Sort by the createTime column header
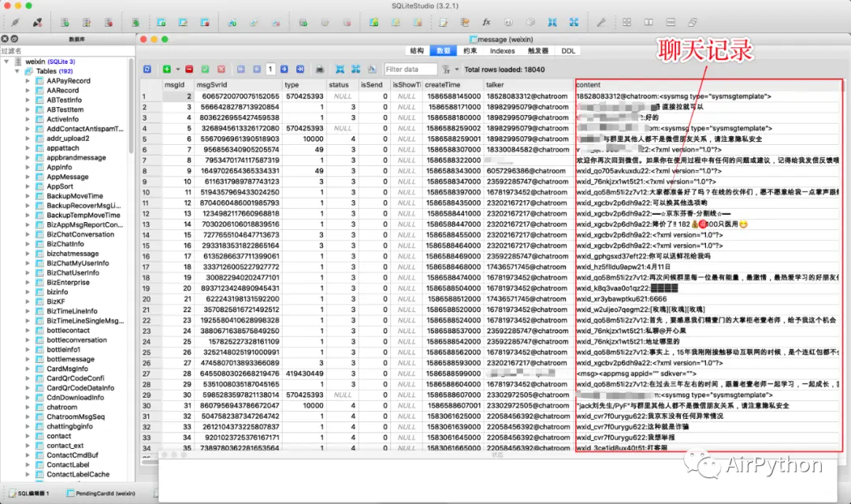This screenshot has width=851, height=504. tap(452, 84)
